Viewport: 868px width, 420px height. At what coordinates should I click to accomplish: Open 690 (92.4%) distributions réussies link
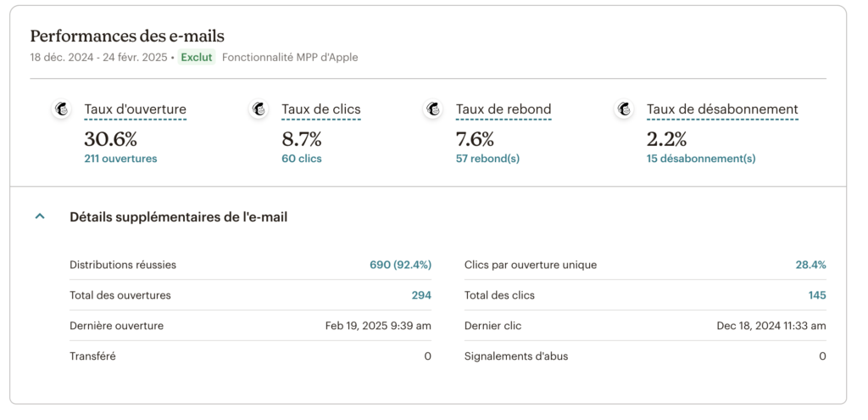(x=400, y=265)
